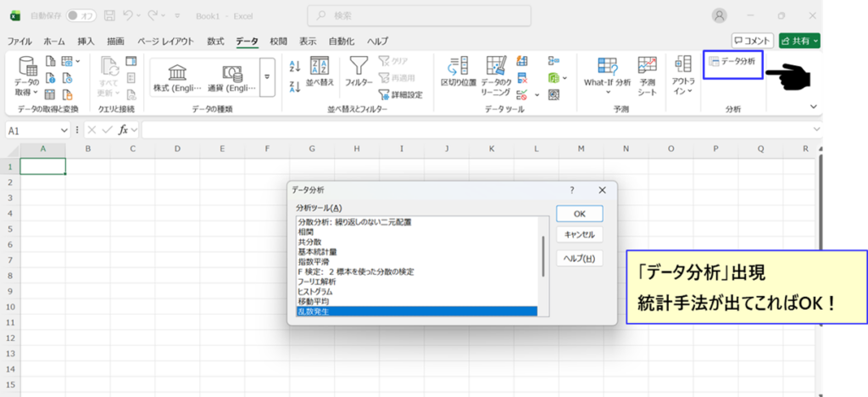
Task: Select ヒストグラム in the analysis tools list
Action: click(x=315, y=291)
